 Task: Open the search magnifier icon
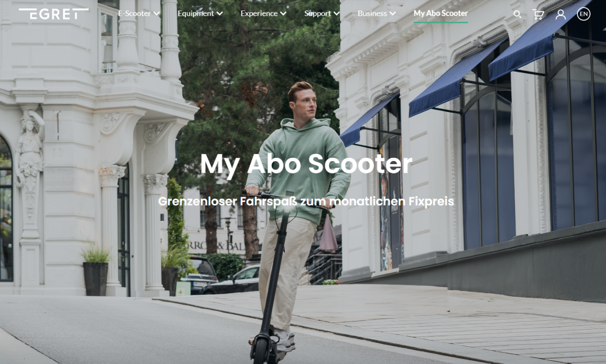pos(517,14)
